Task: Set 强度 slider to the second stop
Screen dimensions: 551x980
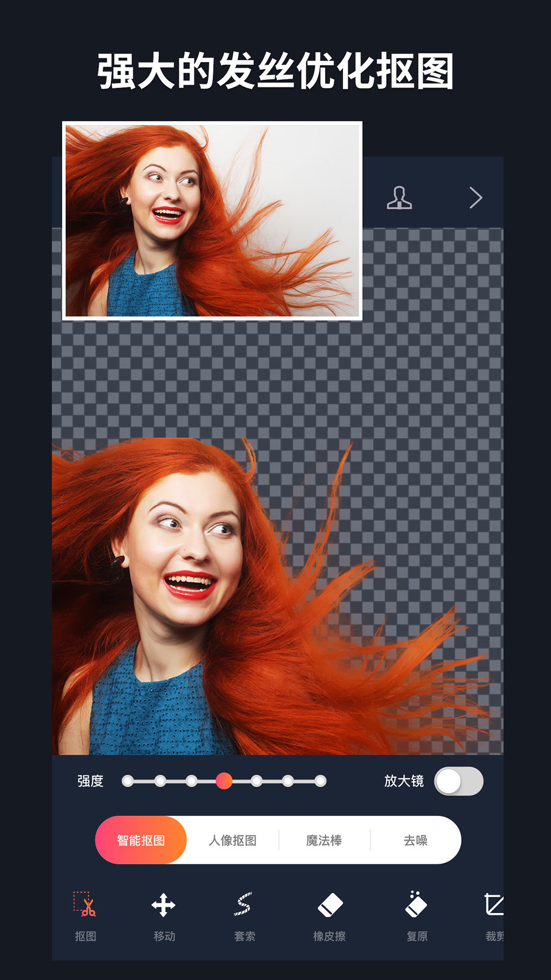Action: point(160,781)
